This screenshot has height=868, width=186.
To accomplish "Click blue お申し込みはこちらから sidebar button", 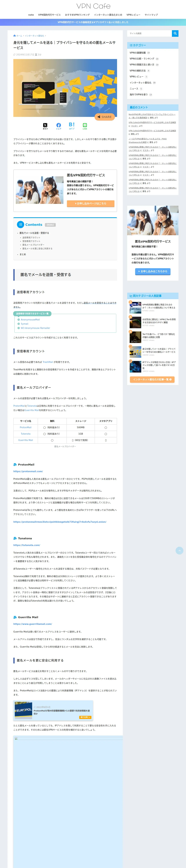I will pos(153,271).
